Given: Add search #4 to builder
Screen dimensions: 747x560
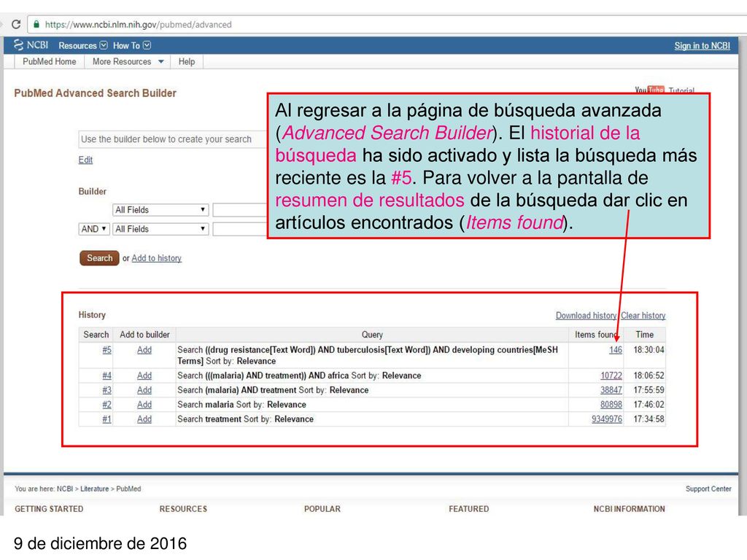Looking at the screenshot, I should [144, 376].
